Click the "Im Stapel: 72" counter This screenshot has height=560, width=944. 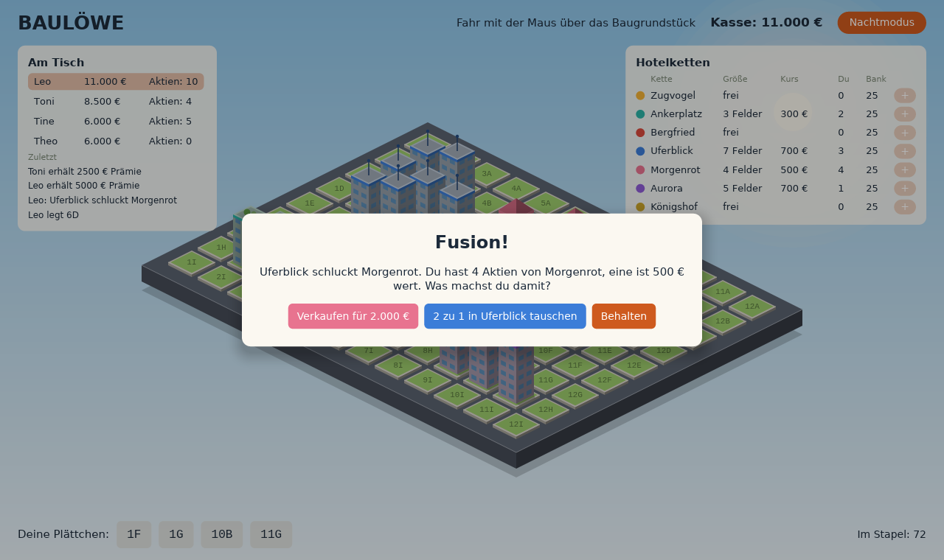[892, 535]
